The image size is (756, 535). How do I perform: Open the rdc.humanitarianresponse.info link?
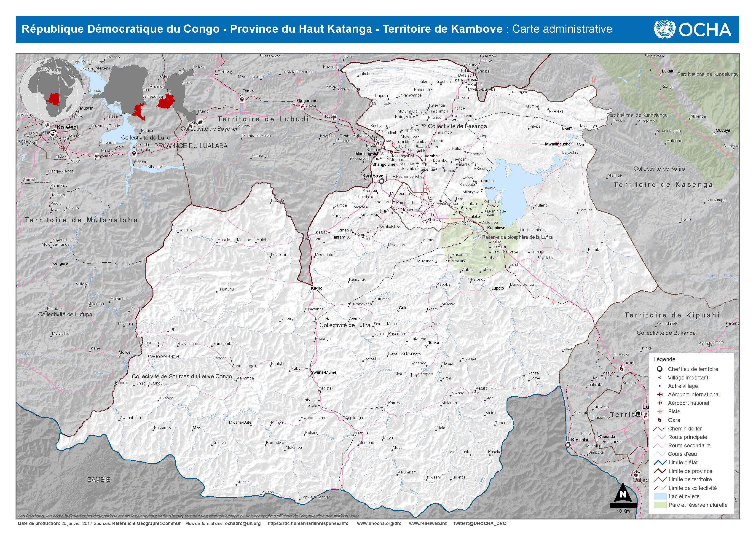pos(308,523)
